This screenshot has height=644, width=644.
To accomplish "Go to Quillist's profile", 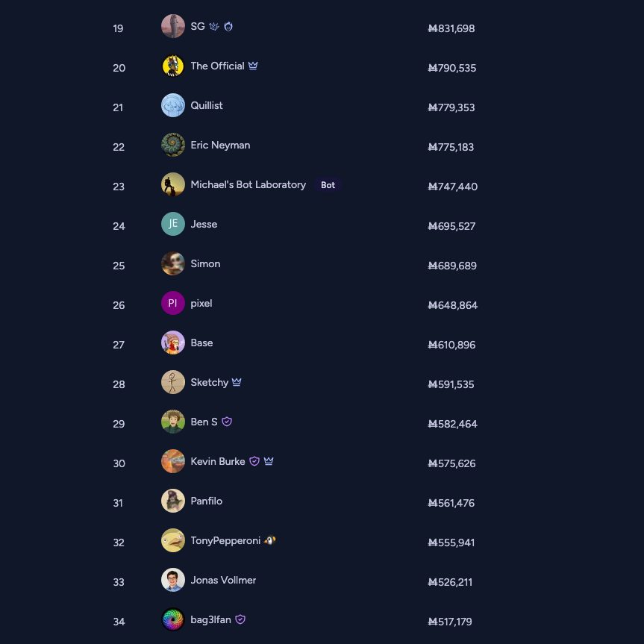I will coord(207,105).
